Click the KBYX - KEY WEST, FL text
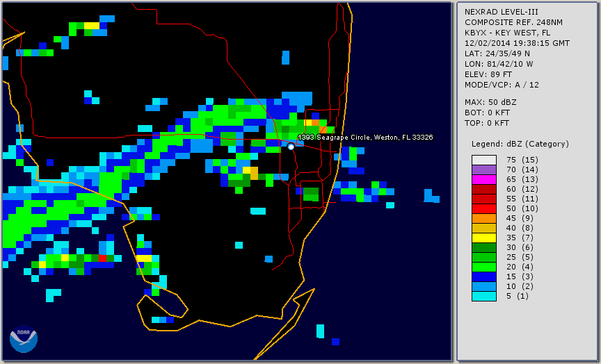Screen dimensions: 601x364 (x=508, y=33)
